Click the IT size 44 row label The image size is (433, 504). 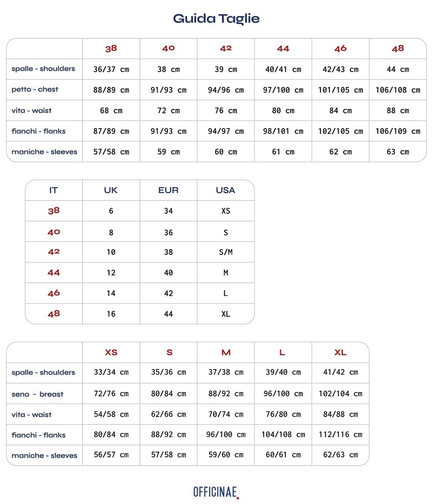click(54, 273)
